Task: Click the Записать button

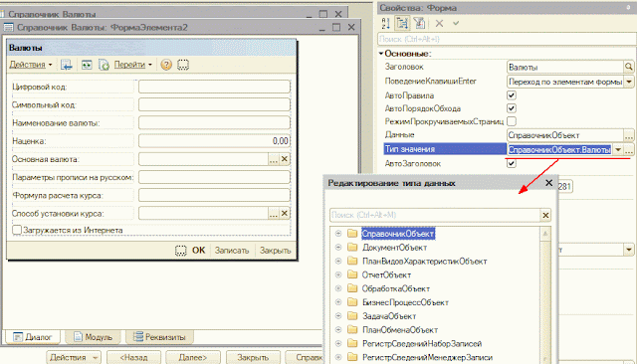Action: pyautogui.click(x=232, y=251)
